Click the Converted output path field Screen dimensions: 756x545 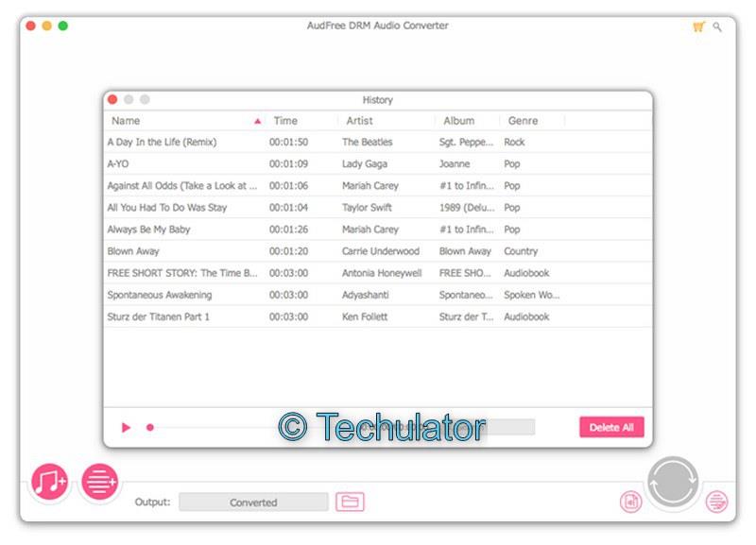point(253,502)
